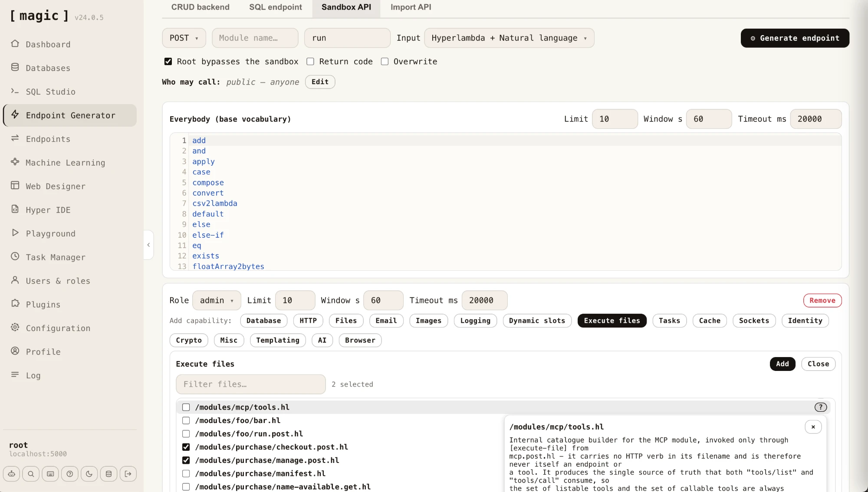Click Edit next to Who may call
The image size is (868, 492).
320,82
